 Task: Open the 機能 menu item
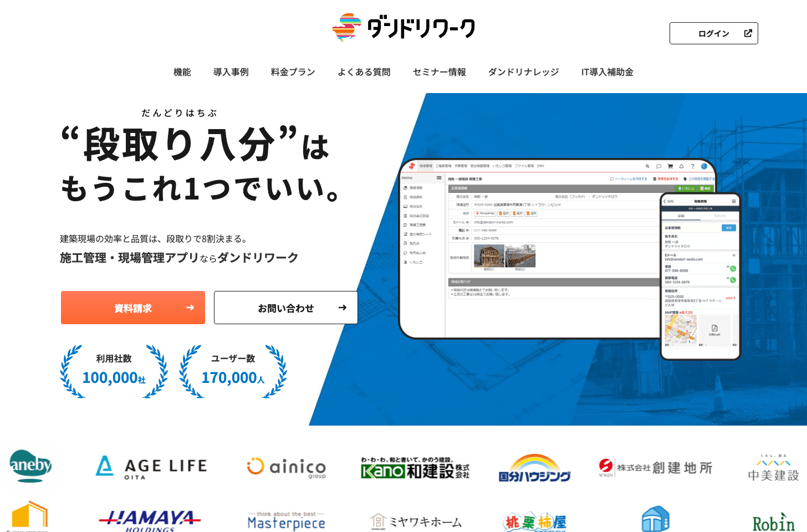pyautogui.click(x=182, y=72)
